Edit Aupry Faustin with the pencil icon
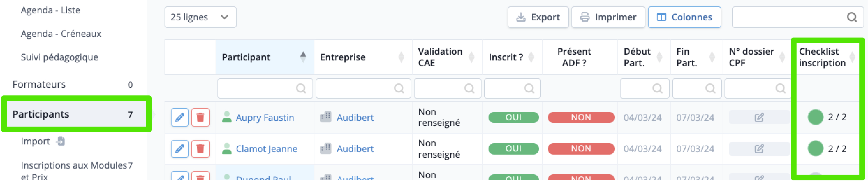The width and height of the screenshot is (868, 181). point(180,117)
